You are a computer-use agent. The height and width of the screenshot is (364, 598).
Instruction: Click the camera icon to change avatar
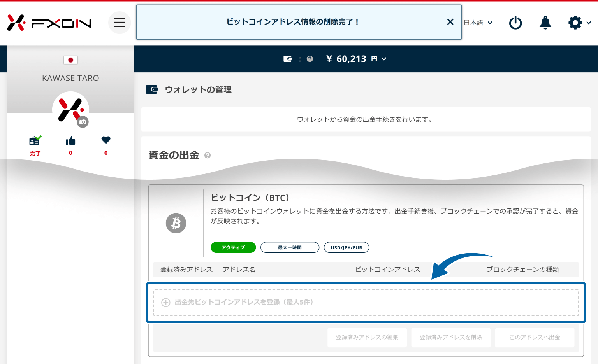83,122
